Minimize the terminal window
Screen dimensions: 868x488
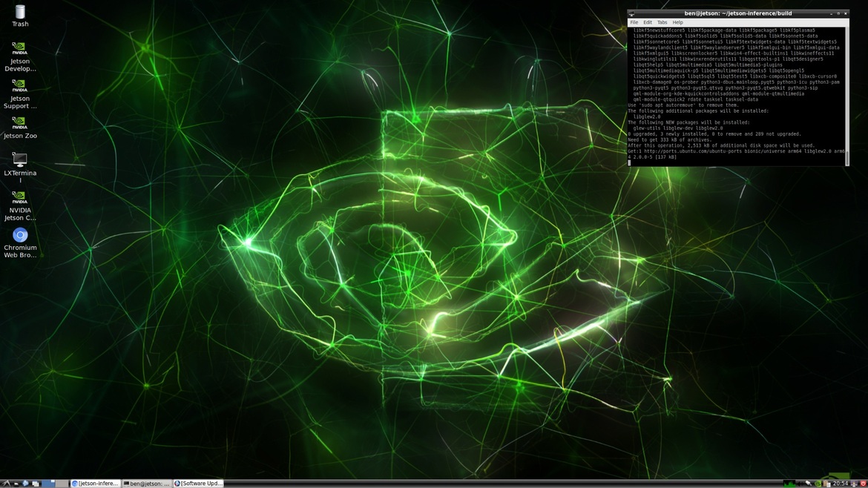[x=831, y=13]
